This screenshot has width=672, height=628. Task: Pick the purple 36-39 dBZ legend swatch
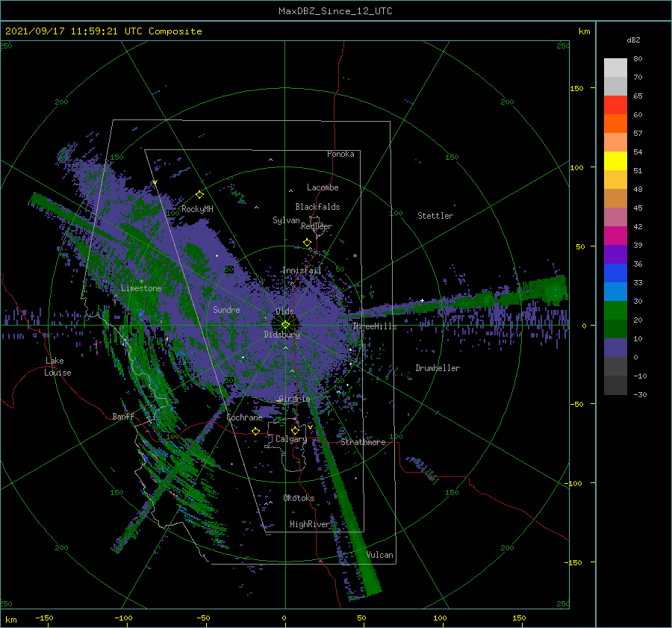click(615, 255)
